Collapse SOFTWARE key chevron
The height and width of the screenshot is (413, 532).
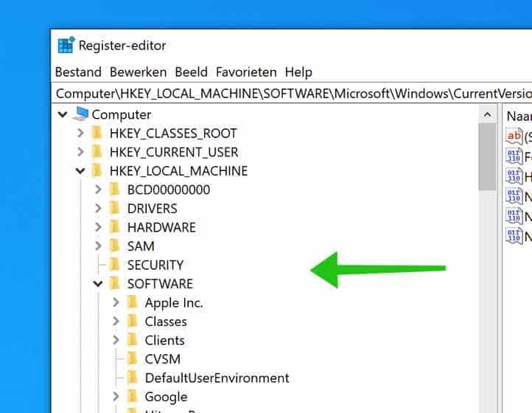pyautogui.click(x=98, y=284)
